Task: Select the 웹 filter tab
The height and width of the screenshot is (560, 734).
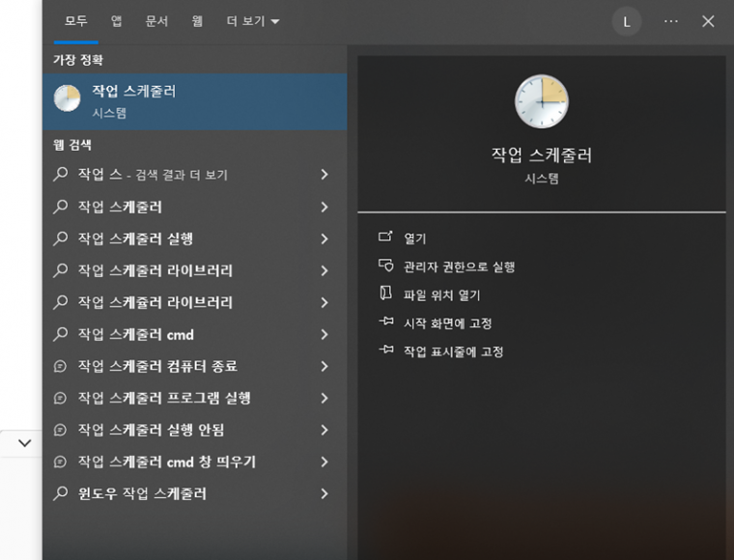Action: [x=197, y=21]
